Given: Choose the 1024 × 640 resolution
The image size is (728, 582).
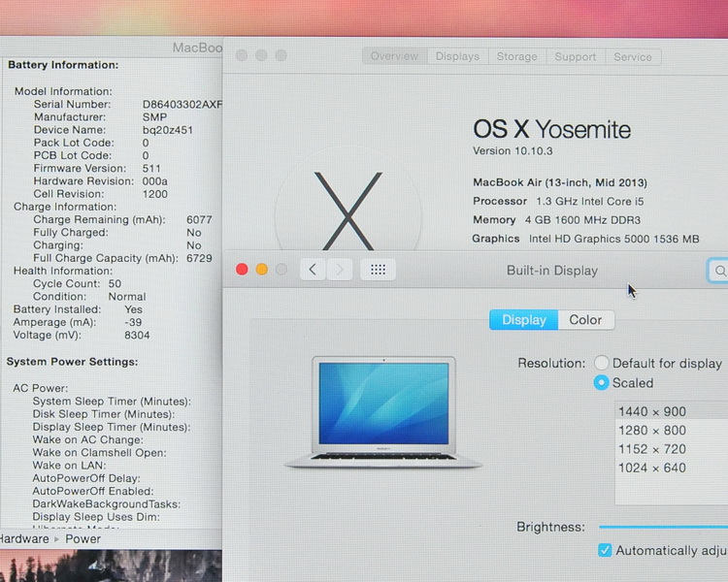Looking at the screenshot, I should tap(672, 468).
